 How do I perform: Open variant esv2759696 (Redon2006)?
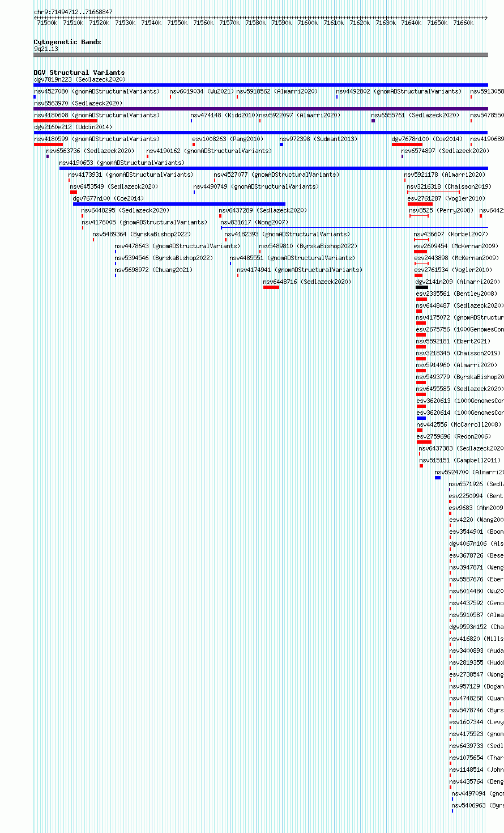(x=454, y=436)
